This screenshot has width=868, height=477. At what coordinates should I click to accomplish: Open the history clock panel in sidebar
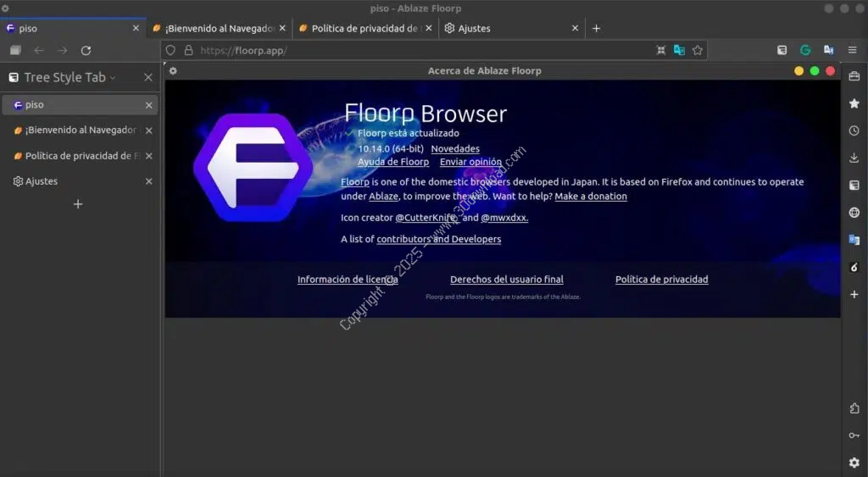pyautogui.click(x=854, y=130)
